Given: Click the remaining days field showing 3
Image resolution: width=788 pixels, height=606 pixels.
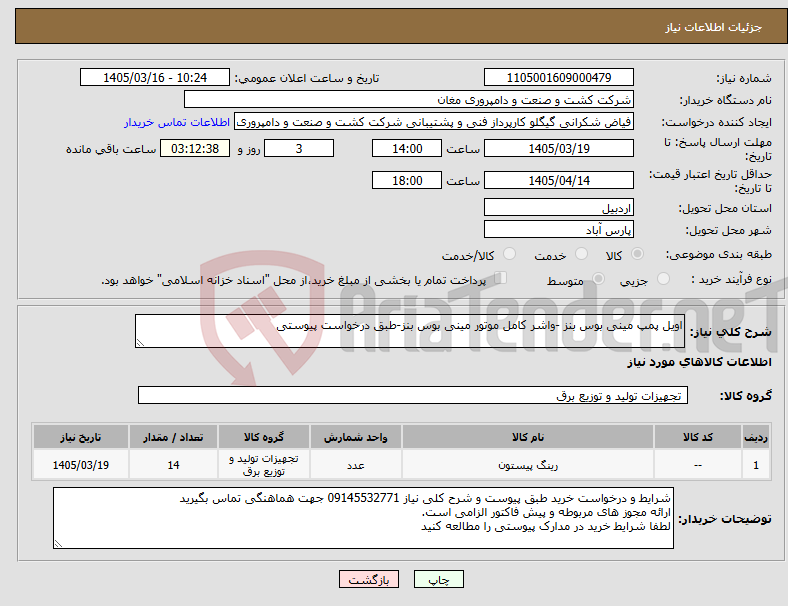Looking at the screenshot, I should coord(299,148).
